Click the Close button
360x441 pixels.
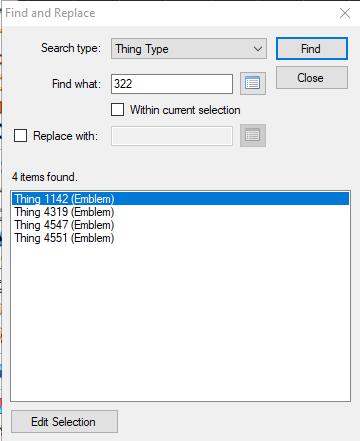tap(312, 78)
